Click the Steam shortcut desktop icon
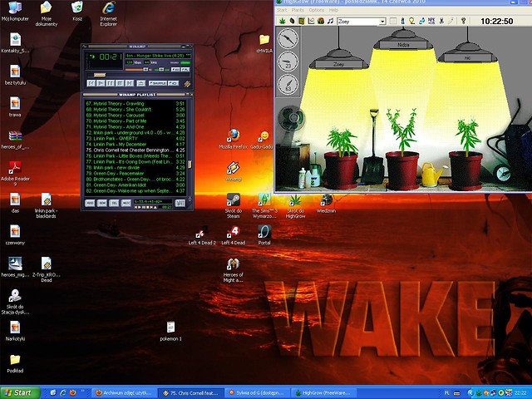The height and width of the screenshot is (399, 532). pyautogui.click(x=233, y=205)
